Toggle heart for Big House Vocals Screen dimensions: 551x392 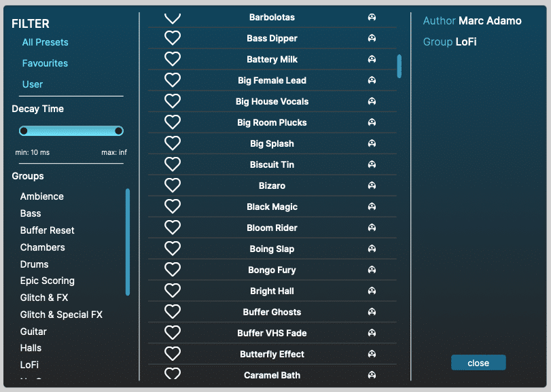[173, 101]
